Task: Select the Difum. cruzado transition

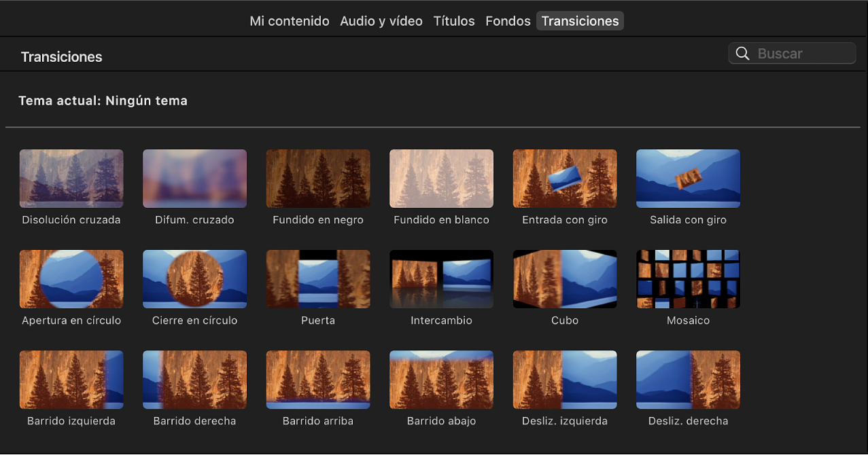Action: coord(194,178)
